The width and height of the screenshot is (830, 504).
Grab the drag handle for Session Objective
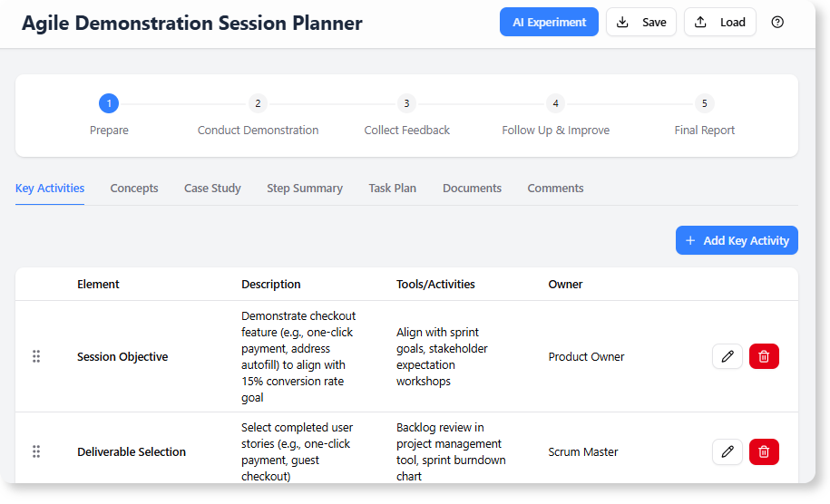point(36,357)
